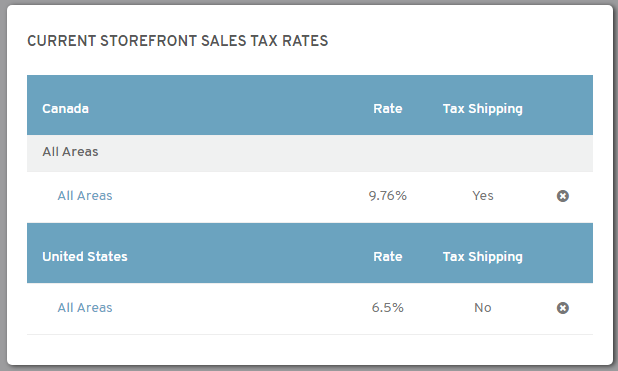Remove the United States 6.5% tax rate

(x=562, y=308)
